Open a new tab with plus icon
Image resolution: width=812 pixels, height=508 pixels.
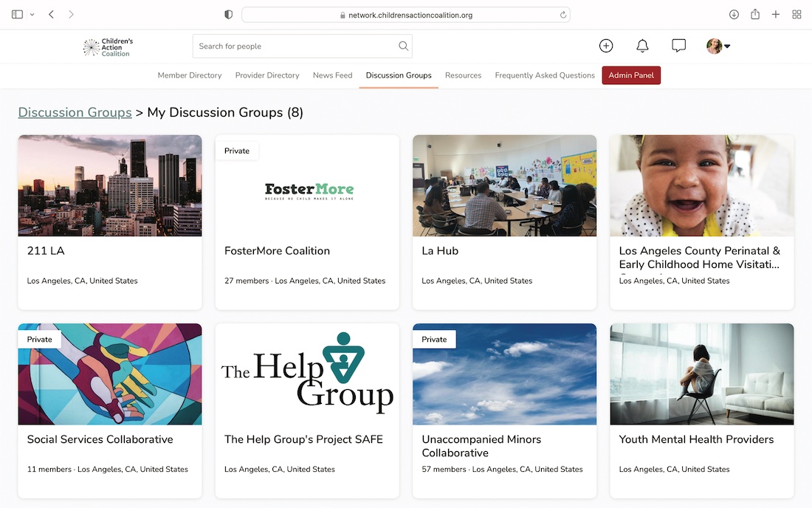pos(776,15)
